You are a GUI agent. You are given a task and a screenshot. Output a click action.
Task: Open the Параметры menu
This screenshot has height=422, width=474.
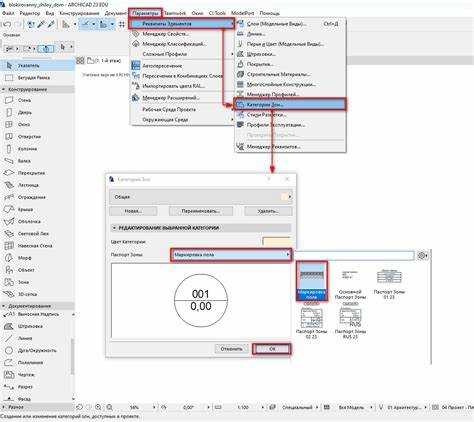pyautogui.click(x=146, y=13)
